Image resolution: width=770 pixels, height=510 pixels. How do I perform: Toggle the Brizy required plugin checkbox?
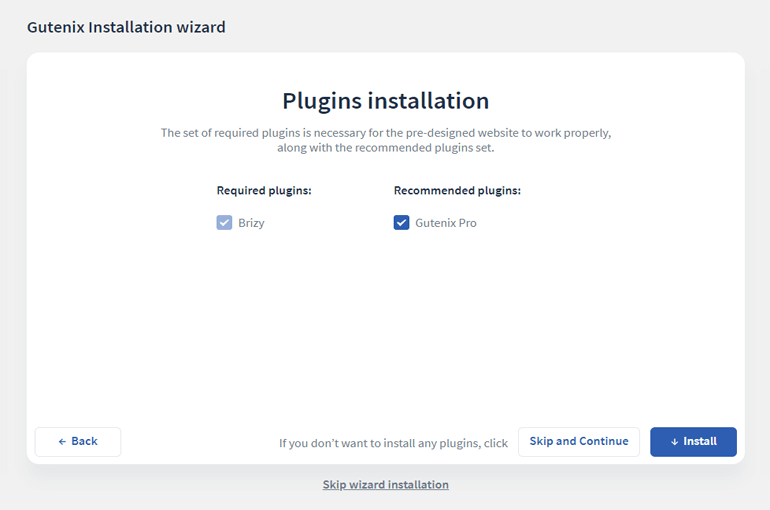click(224, 222)
